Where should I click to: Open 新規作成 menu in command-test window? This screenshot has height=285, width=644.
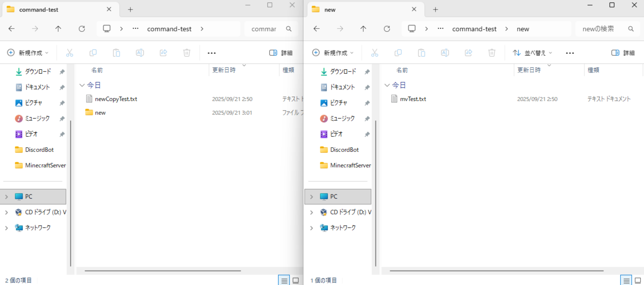click(x=28, y=53)
